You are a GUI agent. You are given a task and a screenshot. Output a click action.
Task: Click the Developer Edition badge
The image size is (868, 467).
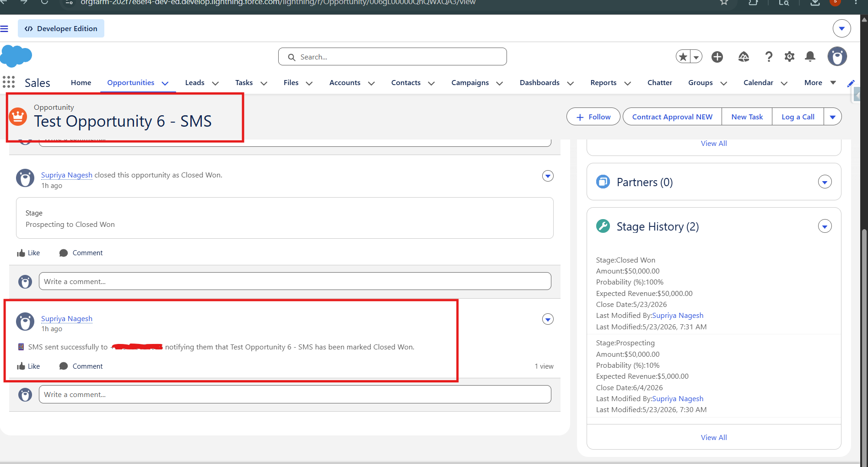pyautogui.click(x=61, y=28)
